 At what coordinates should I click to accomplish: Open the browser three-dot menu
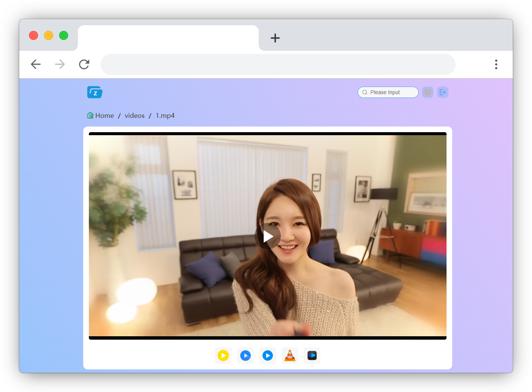[496, 64]
